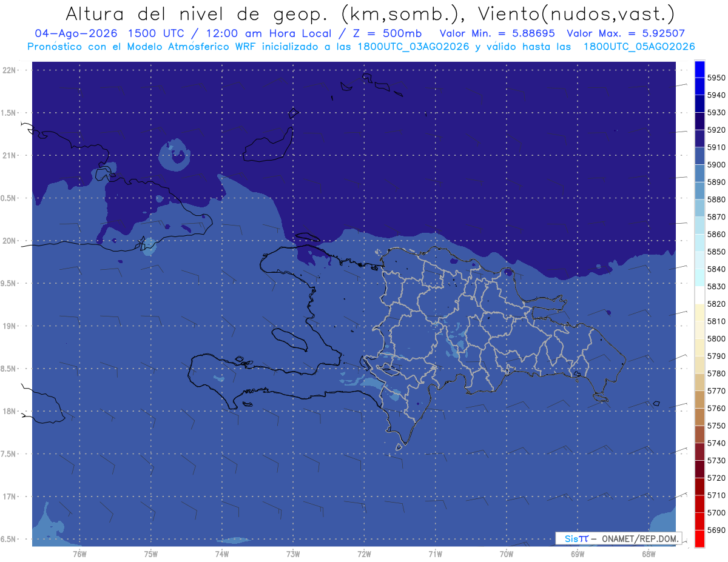The width and height of the screenshot is (728, 562).
Task: Click the '5690' legend value
Action: click(x=716, y=530)
